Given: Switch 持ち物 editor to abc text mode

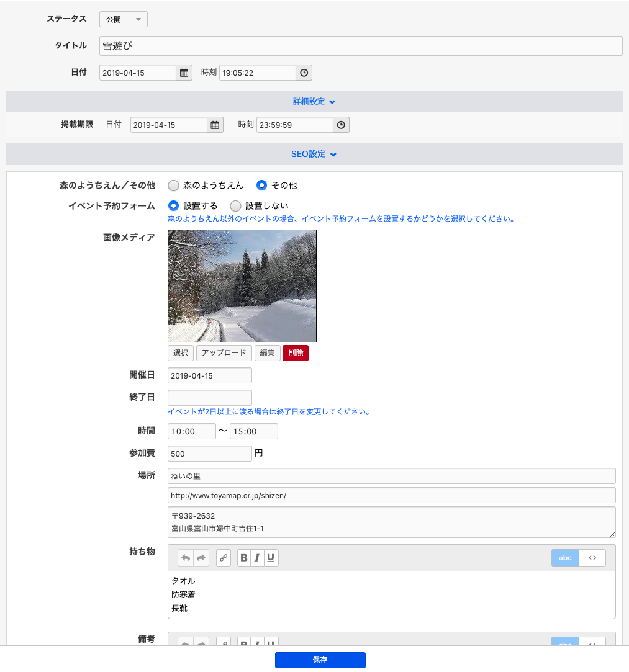Looking at the screenshot, I should point(565,558).
